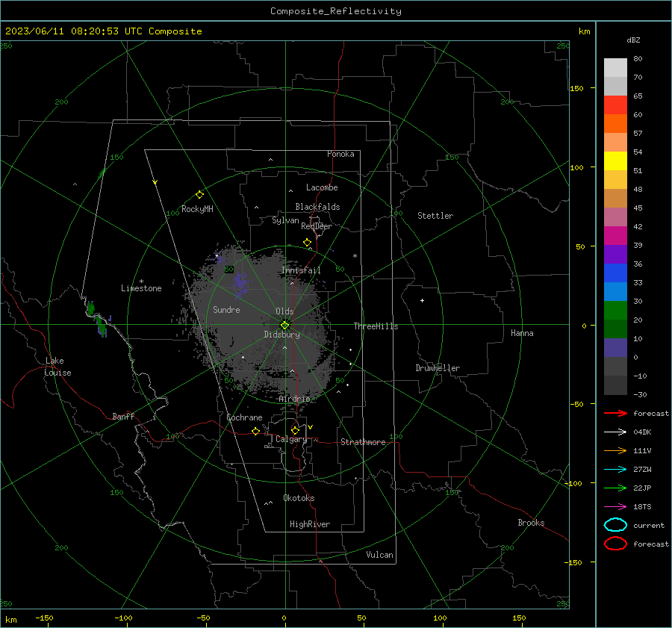The image size is (672, 628).
Task: Click the Okotoks town label
Action: (299, 498)
